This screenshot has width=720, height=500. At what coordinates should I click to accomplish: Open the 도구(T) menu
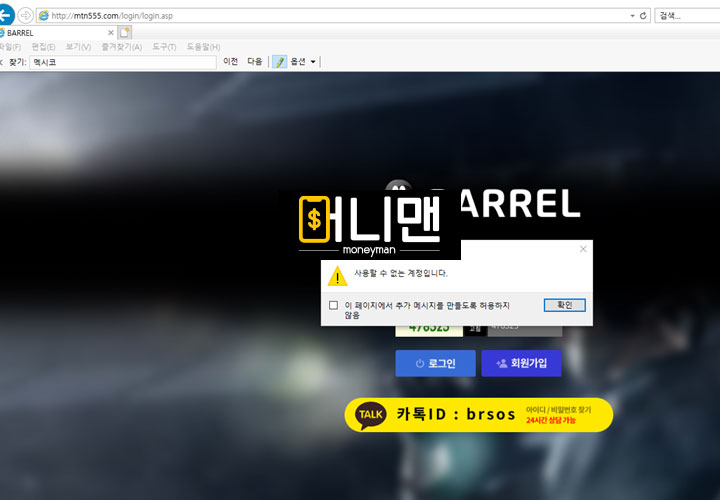coord(164,47)
